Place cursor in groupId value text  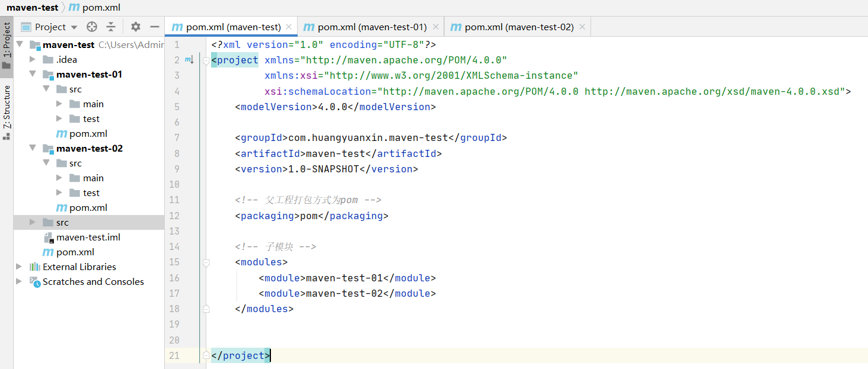click(368, 137)
